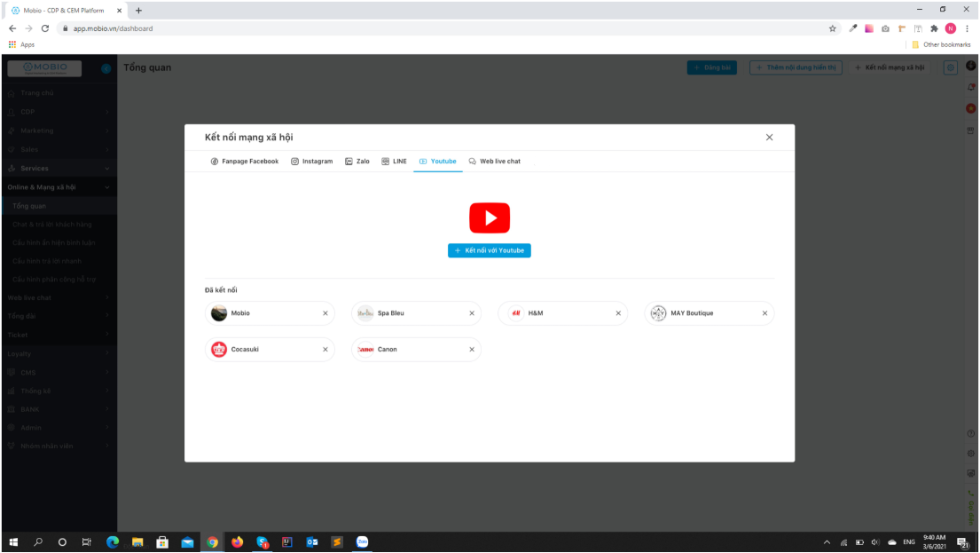This screenshot has height=553, width=980.
Task: Switch to Fanpage Facebook tab
Action: 245,162
